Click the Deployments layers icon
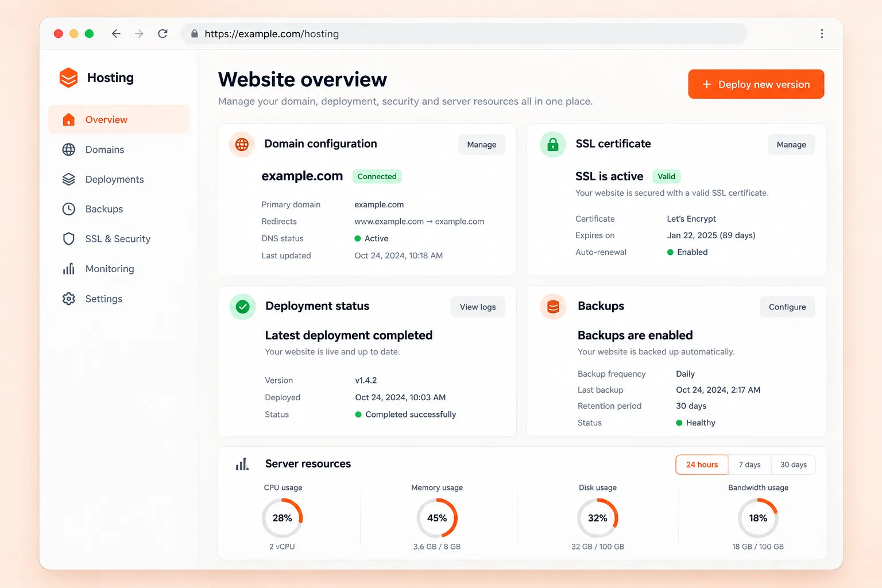The image size is (882, 588). [x=68, y=179]
